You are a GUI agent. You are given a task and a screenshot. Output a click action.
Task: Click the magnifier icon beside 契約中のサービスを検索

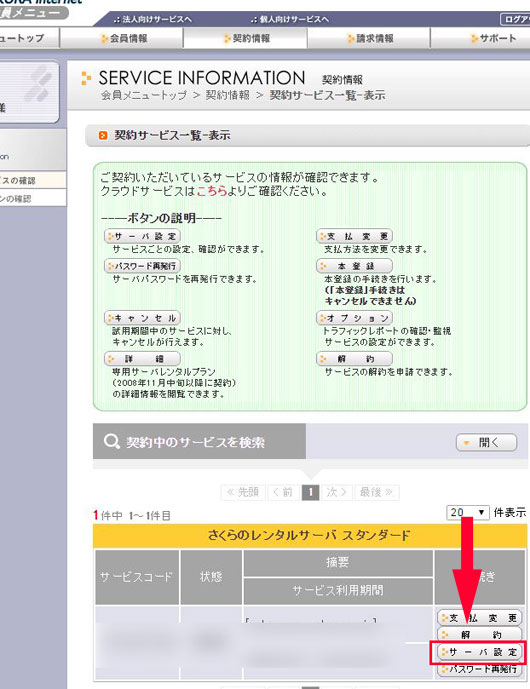point(111,441)
